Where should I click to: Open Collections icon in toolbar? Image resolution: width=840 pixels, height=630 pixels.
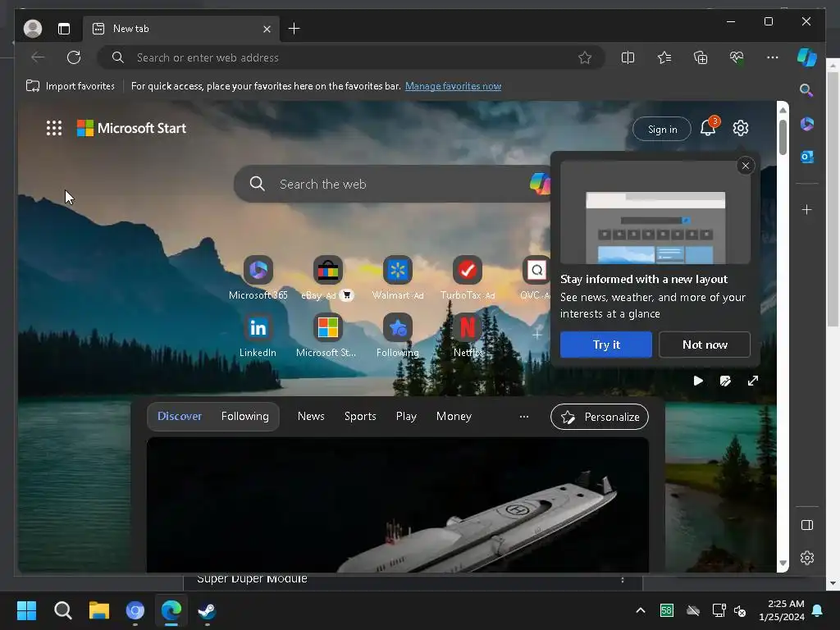pyautogui.click(x=701, y=57)
